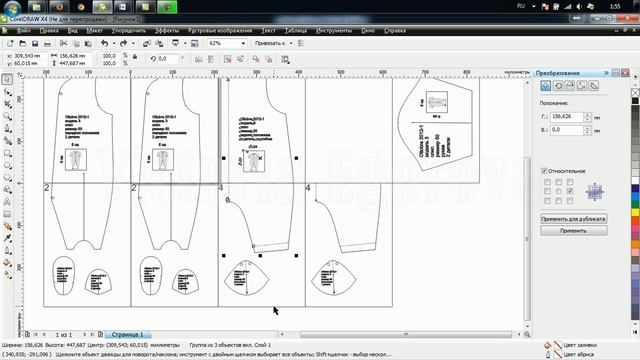Screen dimensions: 640x360
Task: Click the Paste icon
Action: click(88, 43)
